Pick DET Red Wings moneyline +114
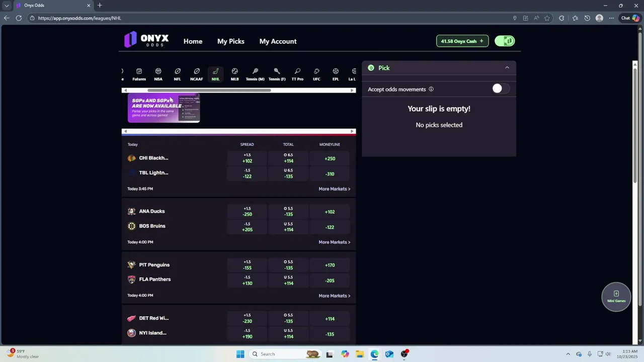 (x=330, y=319)
